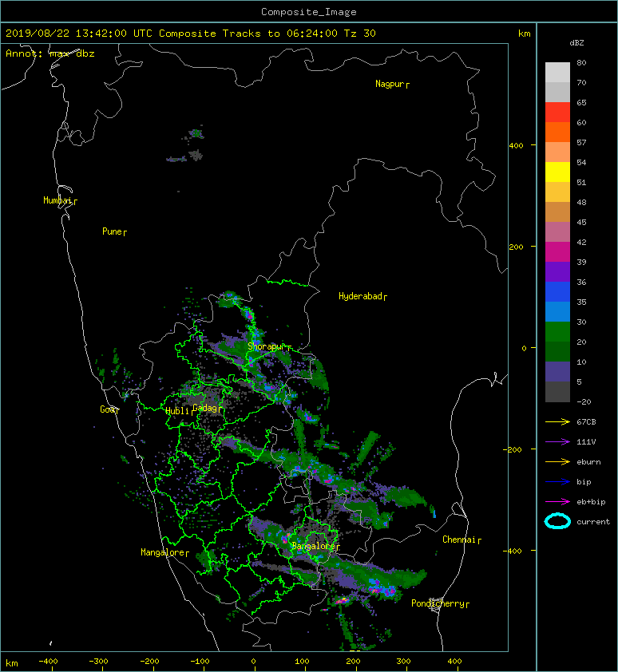Click the Gadag city label

tap(205, 408)
